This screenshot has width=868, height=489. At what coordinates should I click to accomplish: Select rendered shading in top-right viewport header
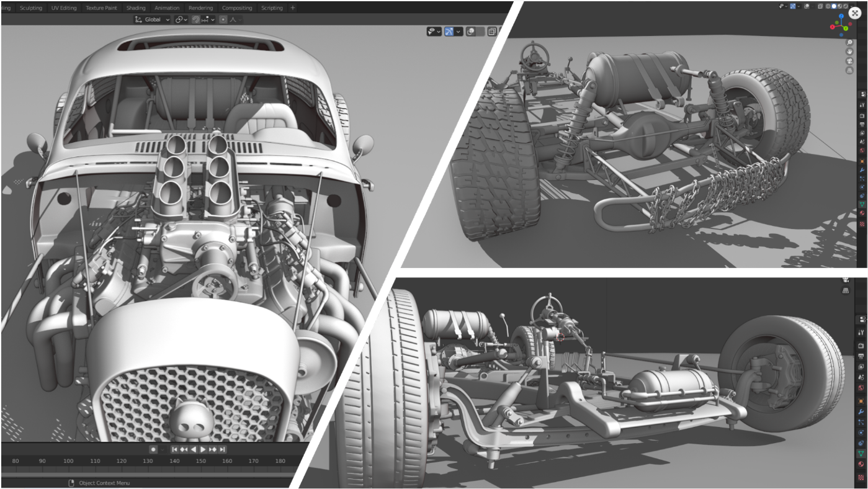846,6
